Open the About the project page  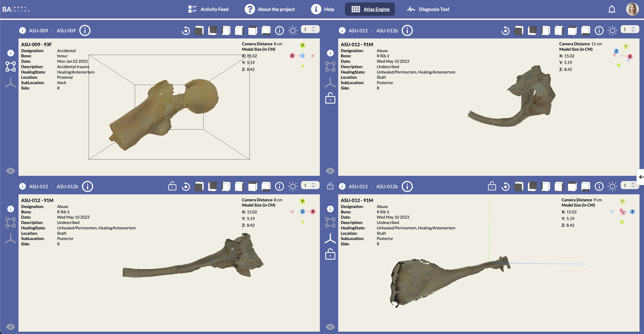270,9
